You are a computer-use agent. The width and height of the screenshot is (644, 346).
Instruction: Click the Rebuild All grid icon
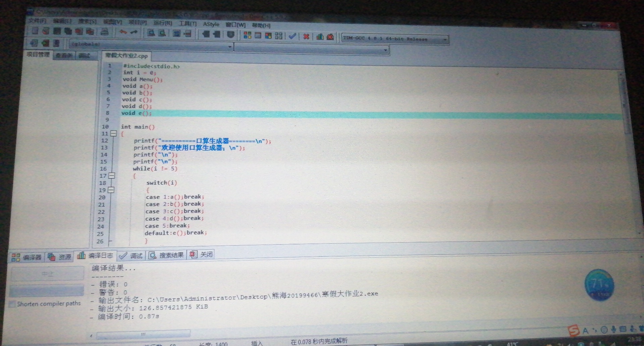point(279,36)
